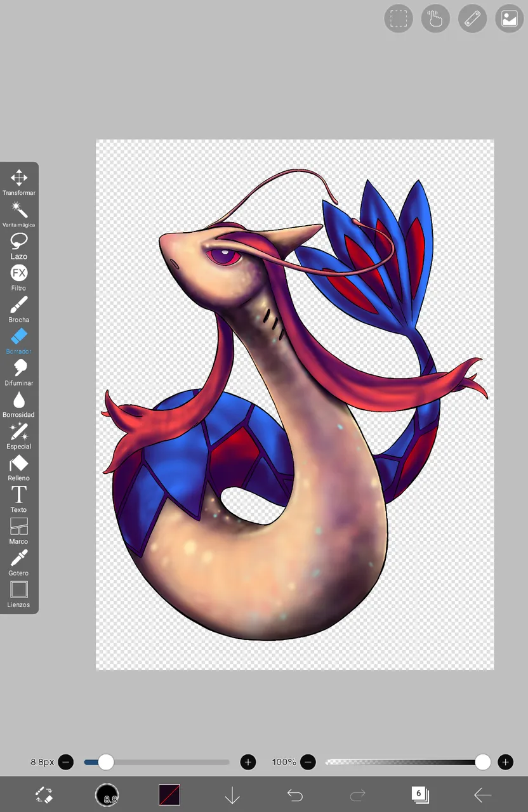The image size is (528, 812).
Task: Tap the stabilizer hand icon
Action: [435, 18]
